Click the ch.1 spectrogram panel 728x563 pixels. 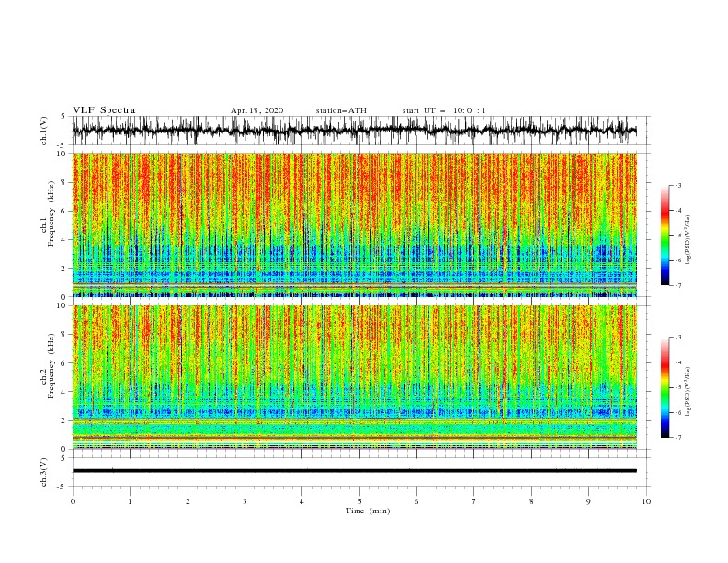[x=354, y=224]
